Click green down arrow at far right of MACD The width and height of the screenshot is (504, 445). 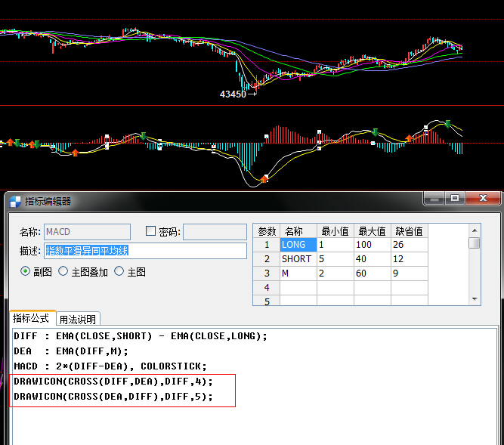(448, 123)
